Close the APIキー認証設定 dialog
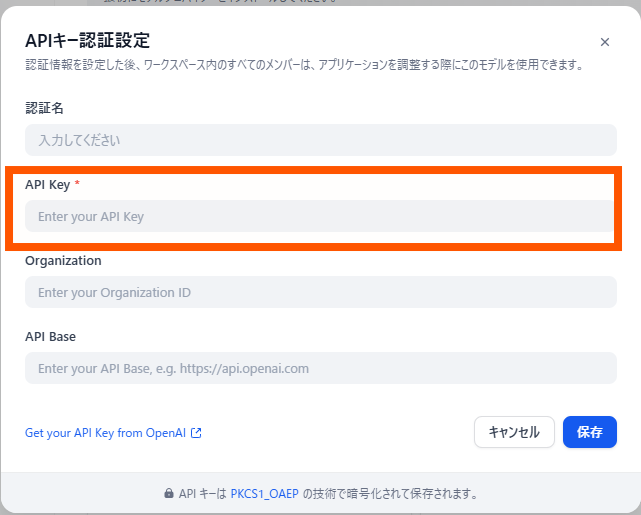Screen dimensions: 641x515 coord(604,42)
